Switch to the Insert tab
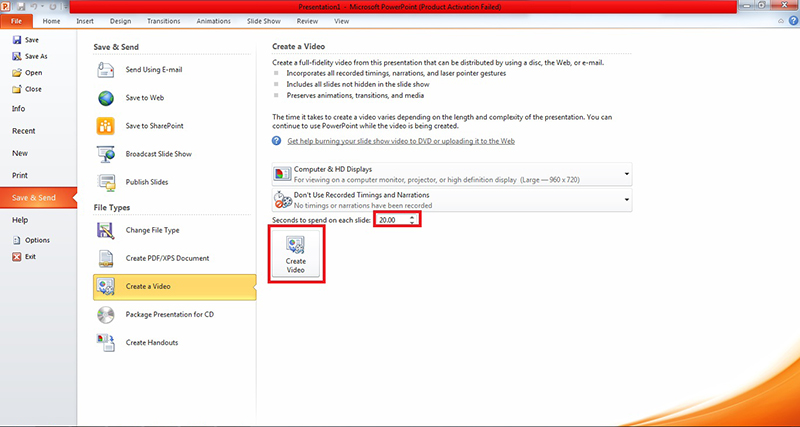The height and width of the screenshot is (427, 800). tap(85, 21)
